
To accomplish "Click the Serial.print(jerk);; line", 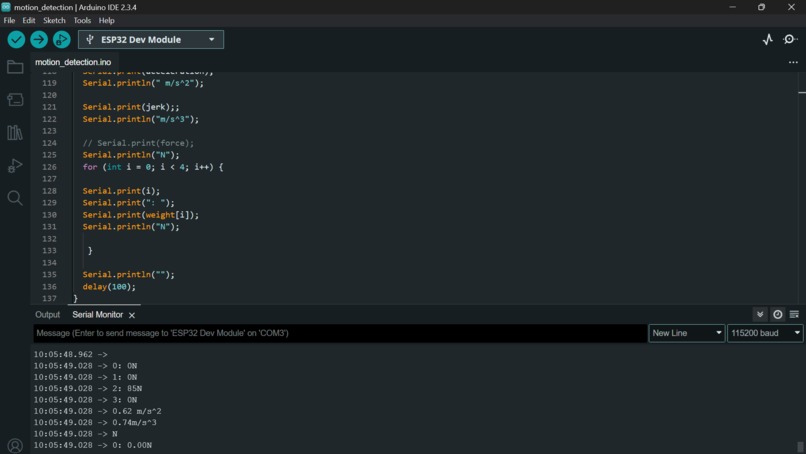I will 131,107.
